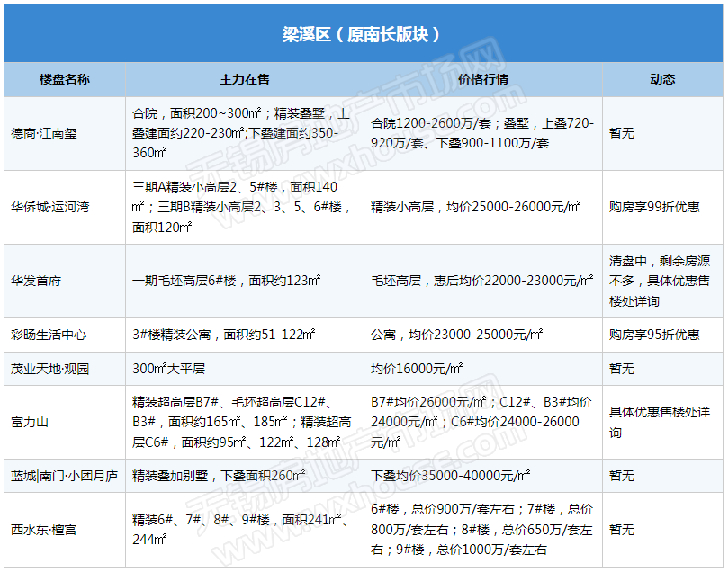Select the 彩旸生活中心 name cell
The image size is (728, 572).
pyautogui.click(x=49, y=335)
